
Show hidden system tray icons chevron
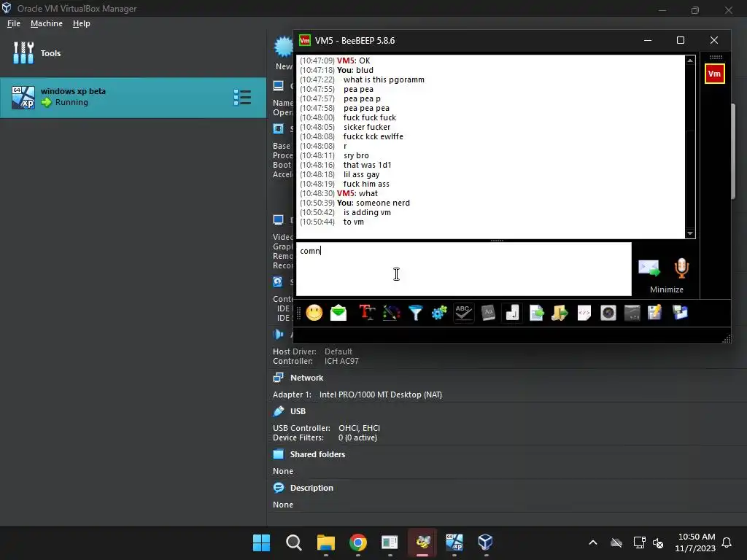(593, 542)
